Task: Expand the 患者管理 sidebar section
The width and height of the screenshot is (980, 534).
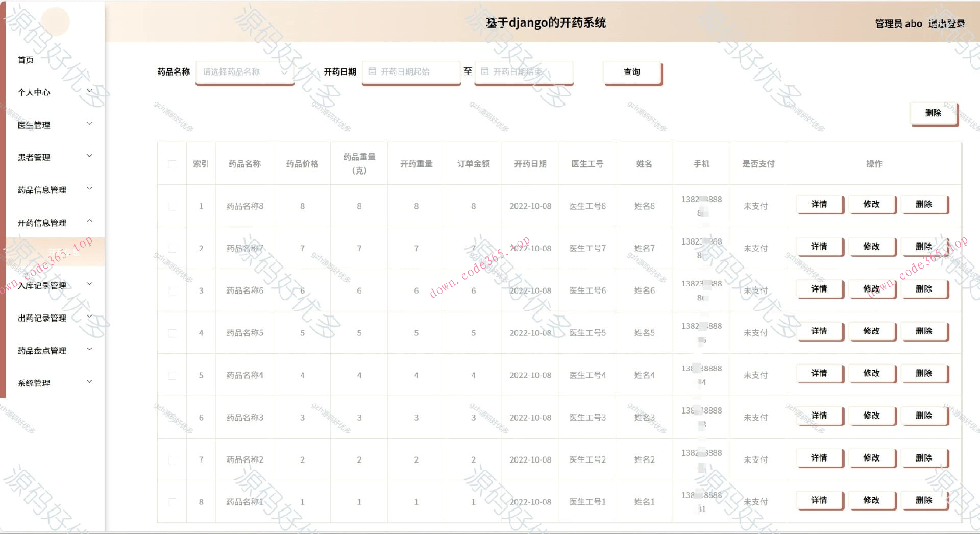Action: point(34,157)
